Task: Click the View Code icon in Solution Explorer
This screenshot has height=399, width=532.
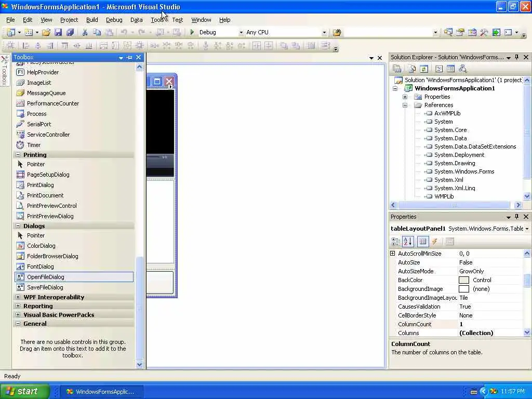Action: tap(438, 69)
